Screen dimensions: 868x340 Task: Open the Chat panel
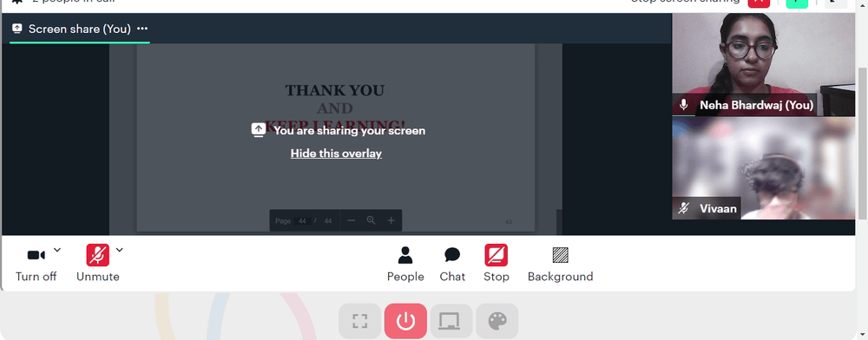pos(452,264)
